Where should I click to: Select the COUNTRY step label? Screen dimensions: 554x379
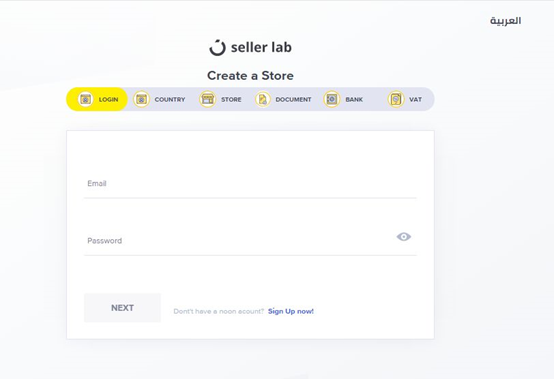pos(170,100)
